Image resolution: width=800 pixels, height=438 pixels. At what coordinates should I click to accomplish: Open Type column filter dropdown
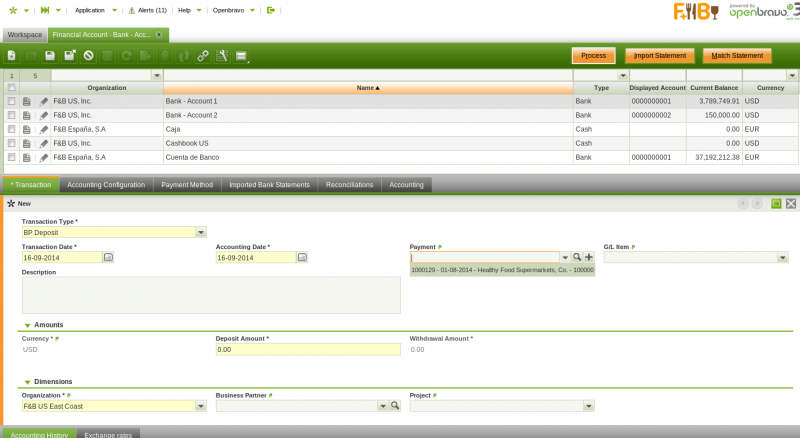623,76
